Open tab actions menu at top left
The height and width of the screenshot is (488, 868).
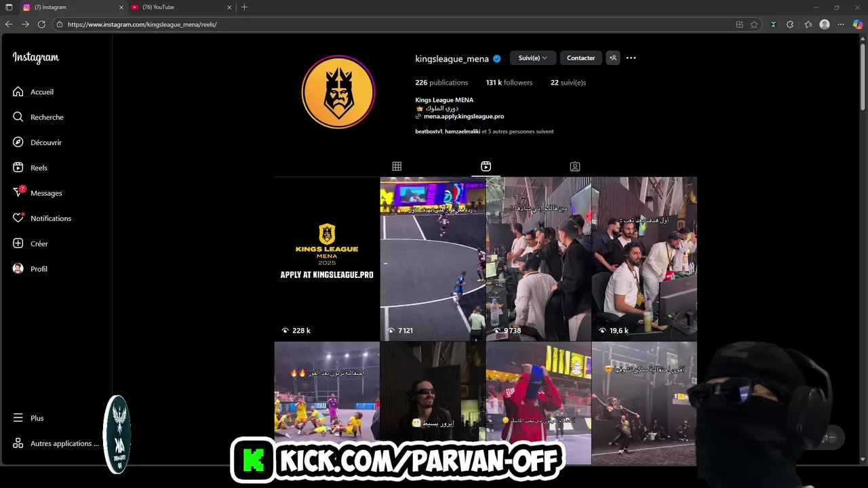click(x=9, y=7)
